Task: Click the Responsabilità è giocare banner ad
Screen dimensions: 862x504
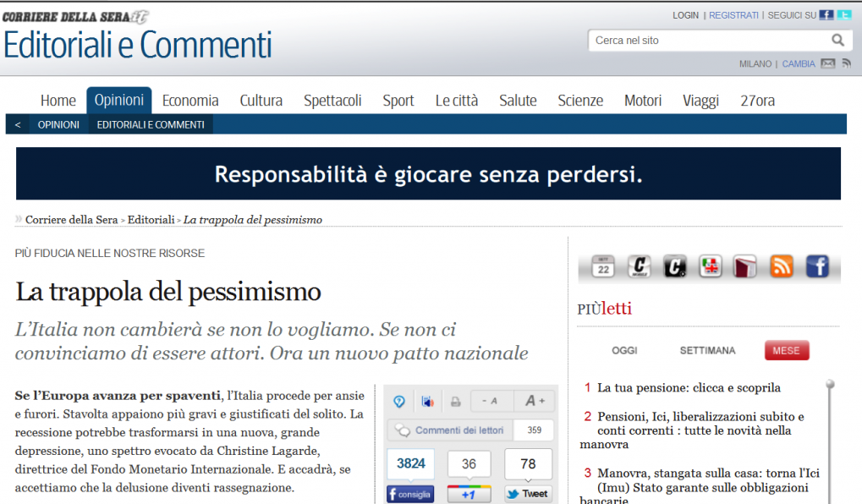Action: 428,173
